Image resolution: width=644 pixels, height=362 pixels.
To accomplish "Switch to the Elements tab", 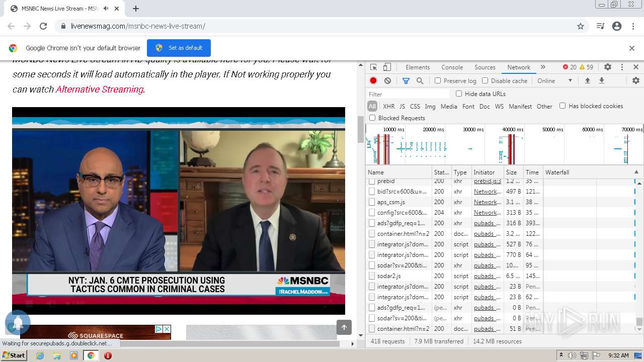I will (418, 67).
